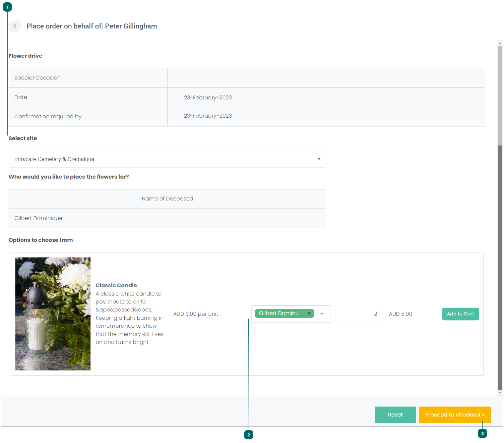
Task: Remove Gilbert Dominique tag from recipient selector
Action: (x=309, y=313)
